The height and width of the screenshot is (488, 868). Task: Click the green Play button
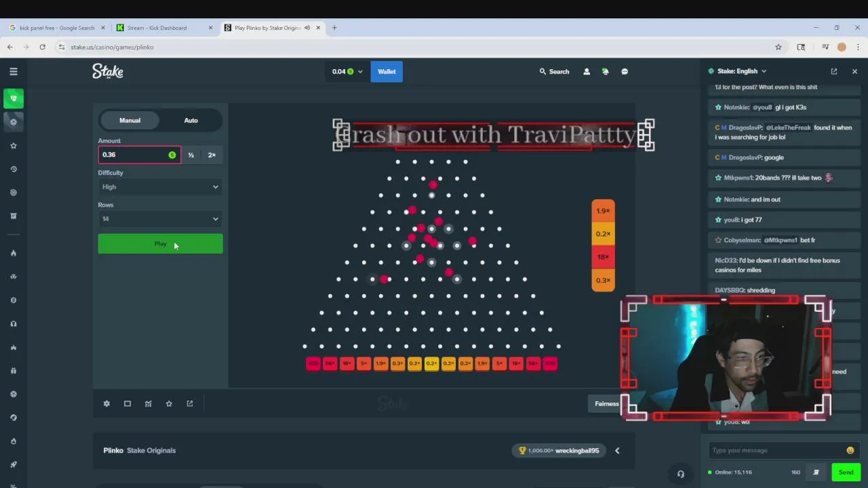[160, 244]
